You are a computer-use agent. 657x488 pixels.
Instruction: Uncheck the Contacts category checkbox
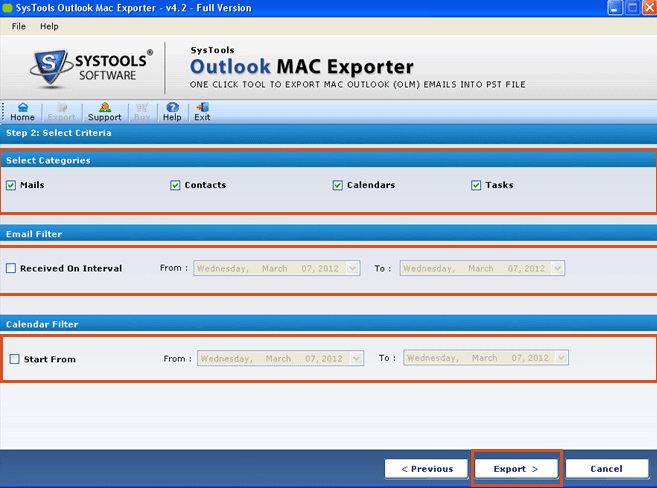pyautogui.click(x=175, y=185)
